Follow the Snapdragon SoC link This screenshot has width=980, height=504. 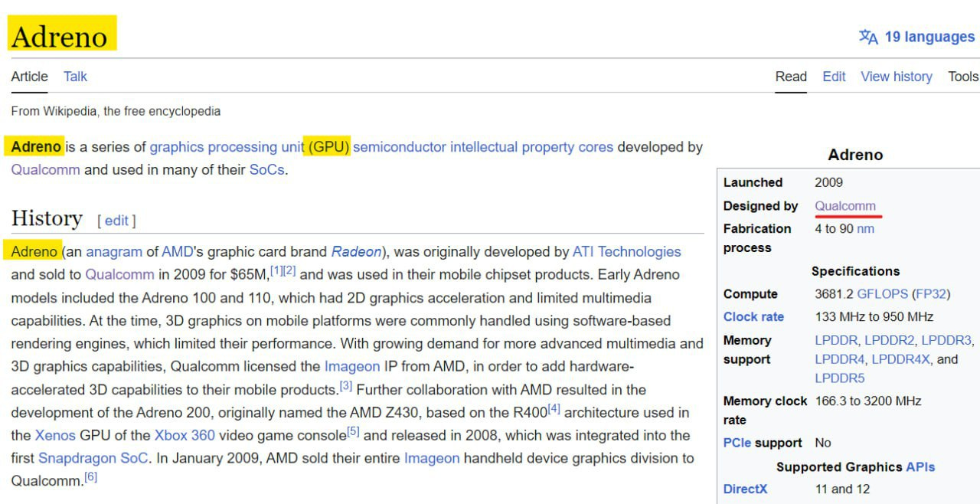(93, 458)
